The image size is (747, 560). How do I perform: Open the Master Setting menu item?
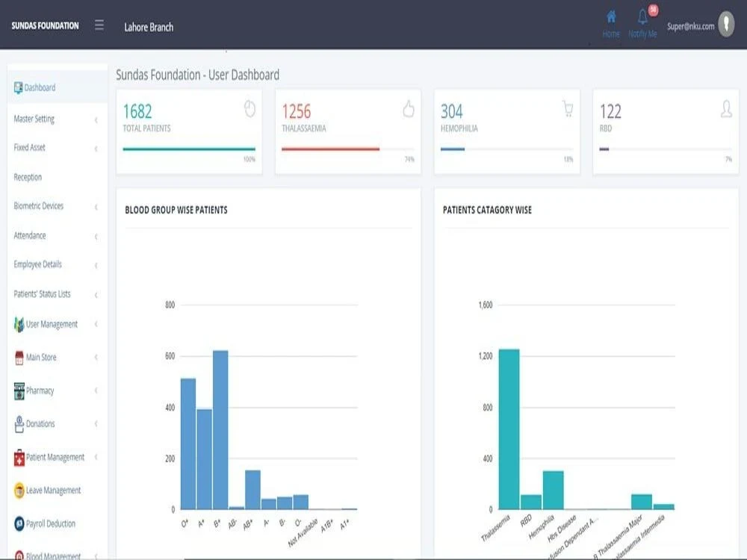coord(58,119)
